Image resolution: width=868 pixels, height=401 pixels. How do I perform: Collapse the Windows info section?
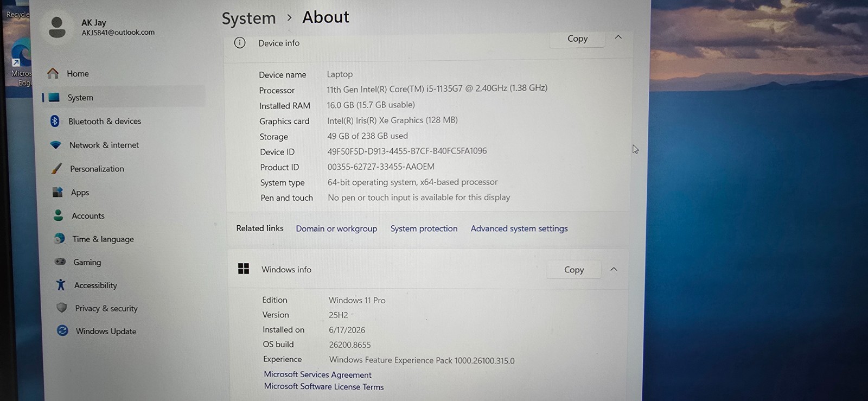(614, 269)
